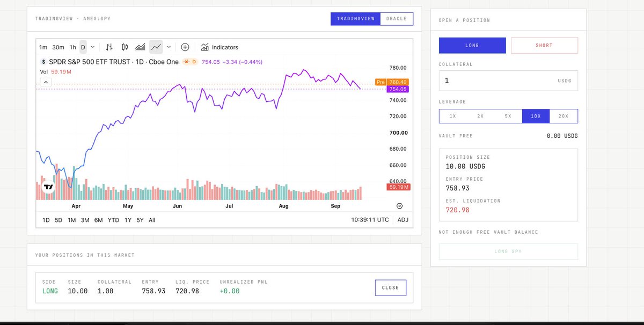Select the SHORT position side
The image size is (644, 325).
click(x=544, y=46)
